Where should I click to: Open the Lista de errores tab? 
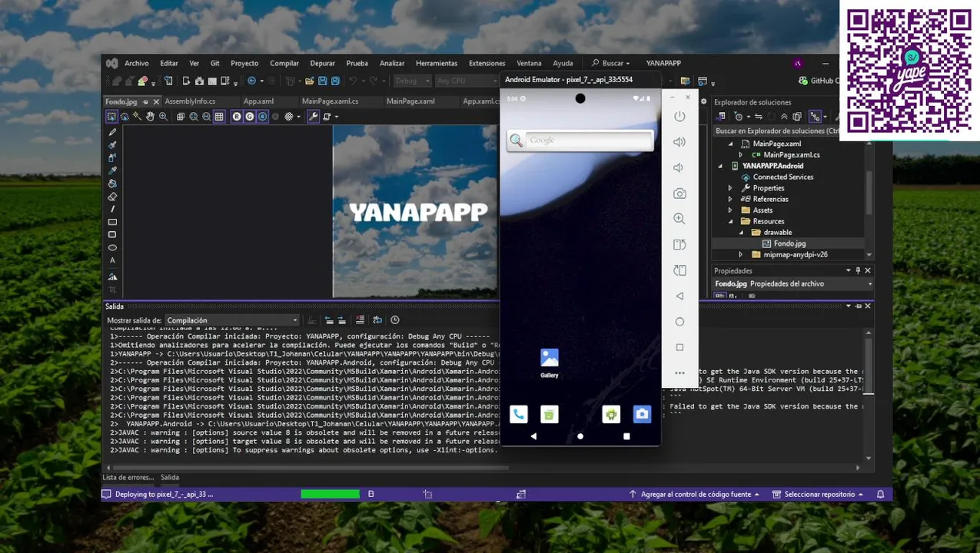pos(128,478)
